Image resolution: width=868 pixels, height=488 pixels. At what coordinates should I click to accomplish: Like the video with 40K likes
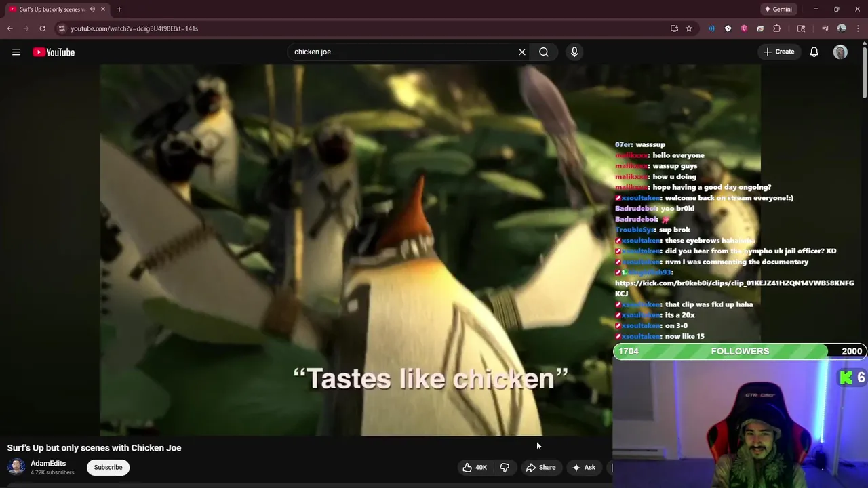475,467
